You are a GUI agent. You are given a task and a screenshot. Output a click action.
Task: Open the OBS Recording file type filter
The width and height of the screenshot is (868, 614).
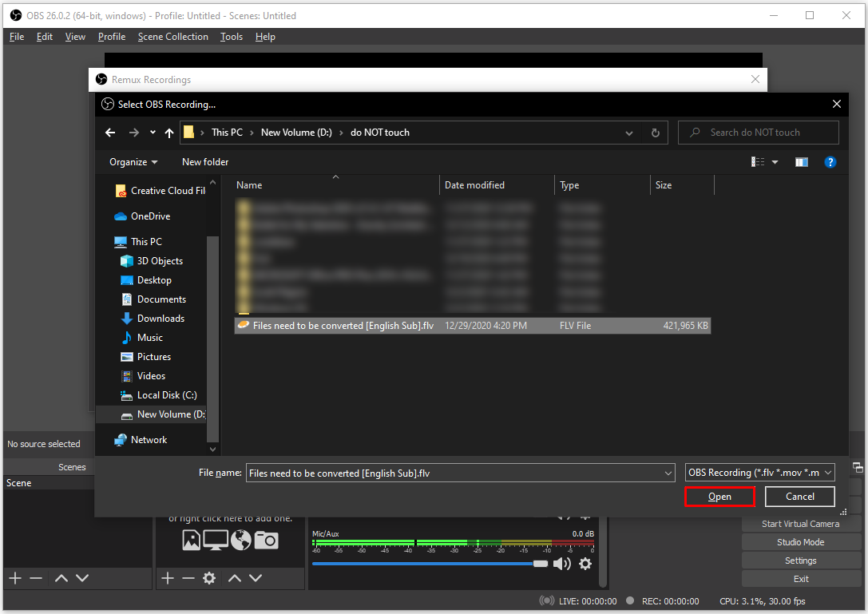point(759,472)
